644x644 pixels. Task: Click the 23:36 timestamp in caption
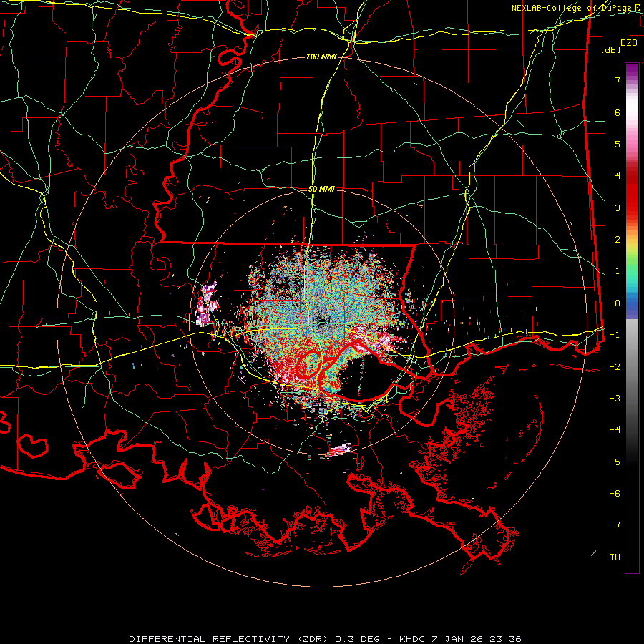click(504, 639)
